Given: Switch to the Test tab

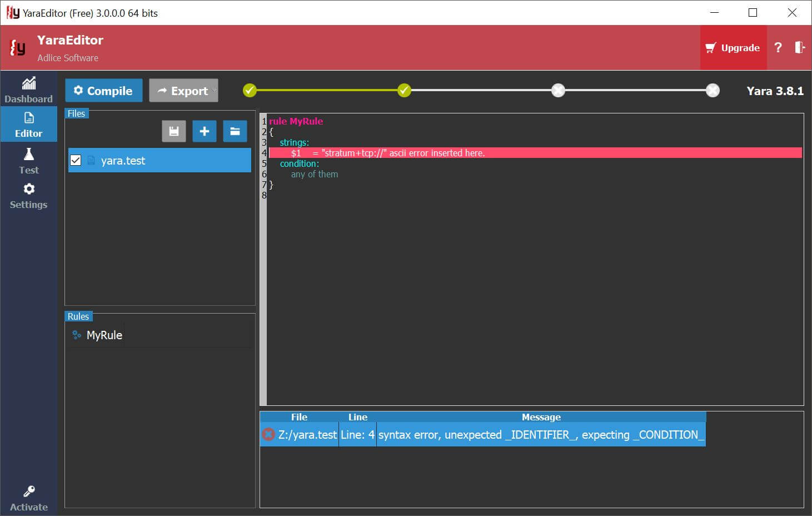Looking at the screenshot, I should coord(28,161).
